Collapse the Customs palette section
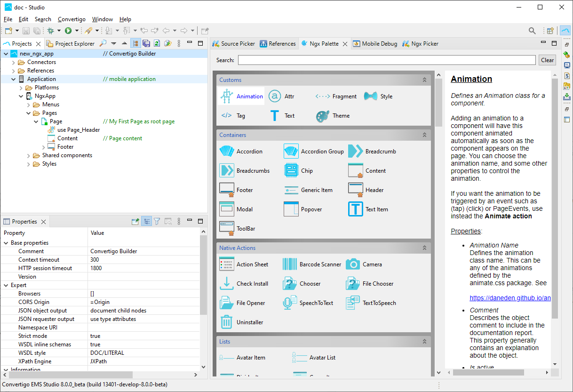 (424, 80)
